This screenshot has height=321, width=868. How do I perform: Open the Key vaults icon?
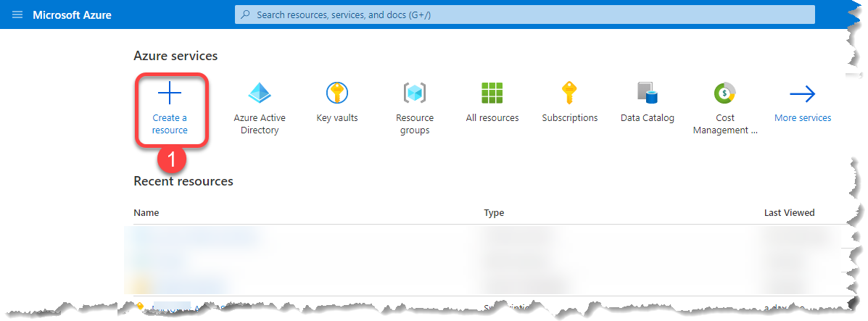click(x=337, y=93)
